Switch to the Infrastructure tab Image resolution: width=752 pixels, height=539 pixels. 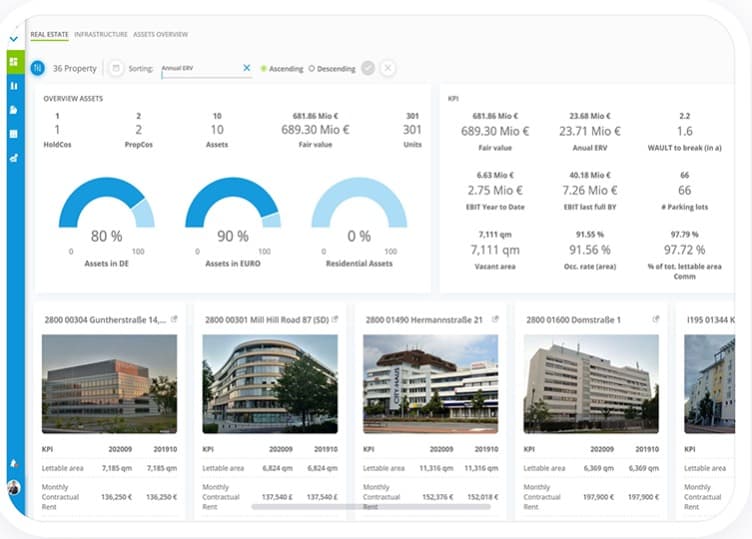tap(101, 35)
